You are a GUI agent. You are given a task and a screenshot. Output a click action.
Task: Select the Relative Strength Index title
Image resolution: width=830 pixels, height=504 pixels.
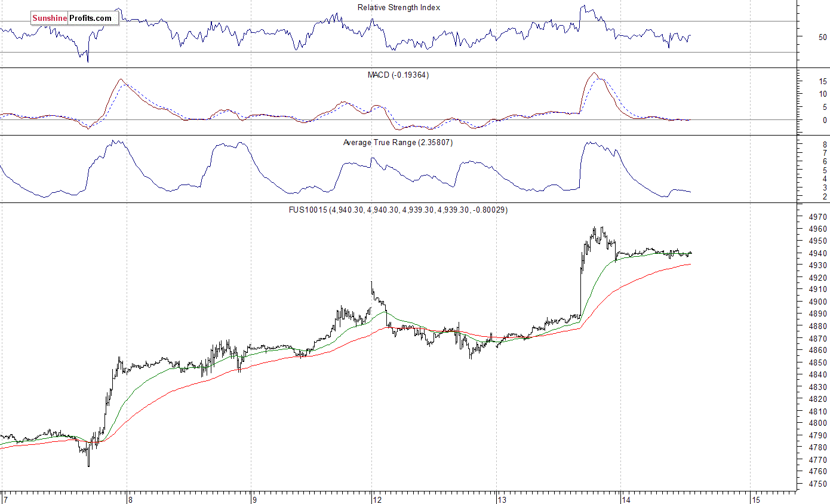(399, 8)
